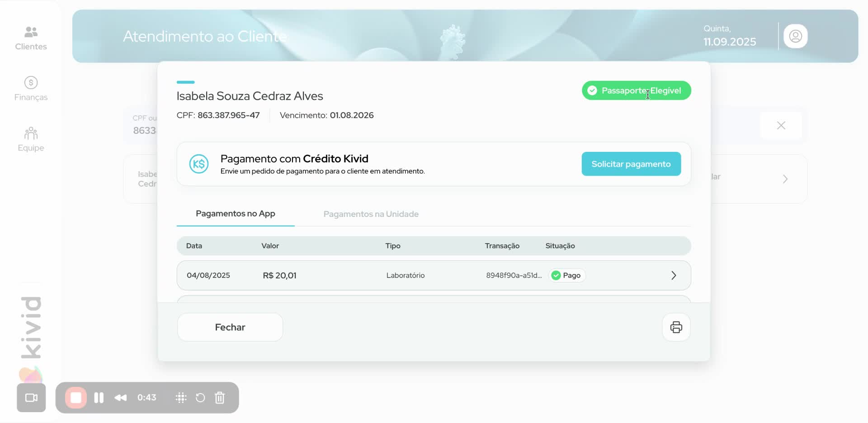Delete the recording with trash icon
The image size is (868, 423).
coord(220,398)
